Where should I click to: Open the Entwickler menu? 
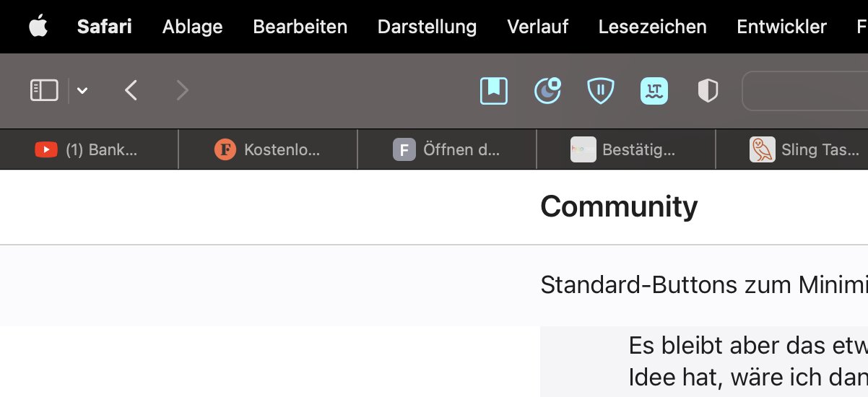click(781, 27)
